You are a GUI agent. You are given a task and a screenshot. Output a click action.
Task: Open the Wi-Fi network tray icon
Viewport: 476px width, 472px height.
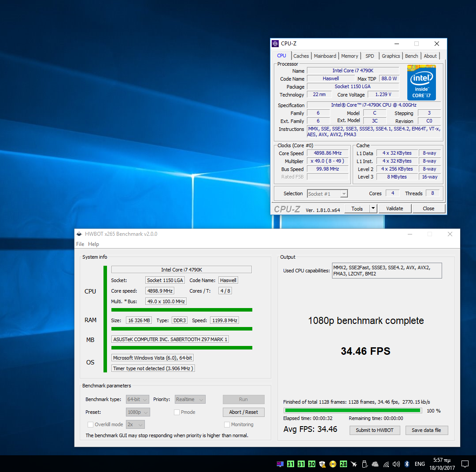point(386,464)
